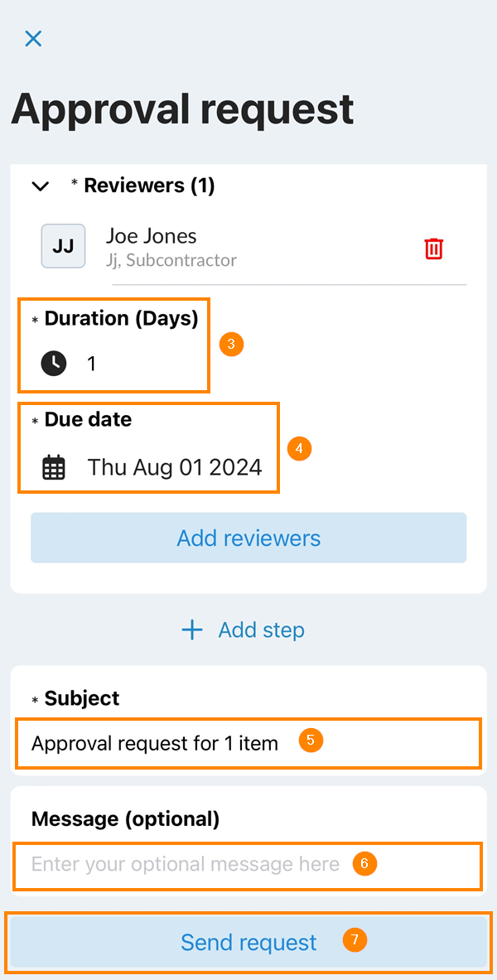Click the Add reviewers button
This screenshot has width=497, height=980.
248,538
